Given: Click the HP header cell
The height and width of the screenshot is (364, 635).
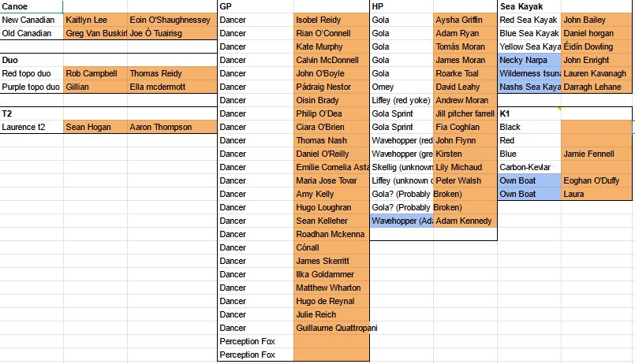Looking at the screenshot, I should [402, 6].
